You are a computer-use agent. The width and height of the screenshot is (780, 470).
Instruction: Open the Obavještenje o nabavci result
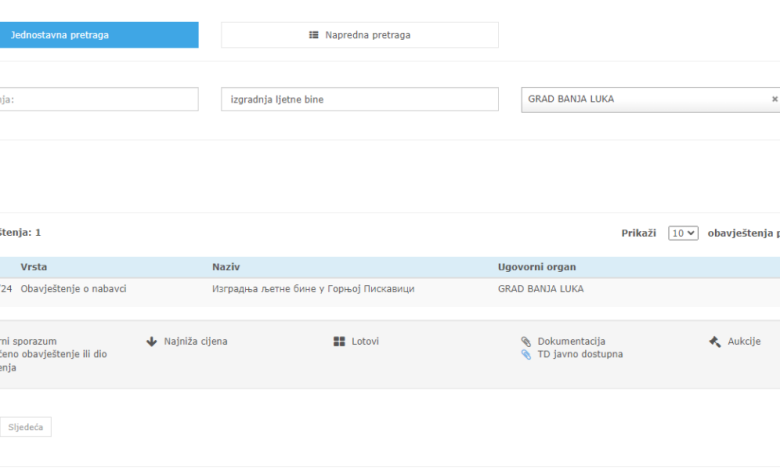[73, 289]
